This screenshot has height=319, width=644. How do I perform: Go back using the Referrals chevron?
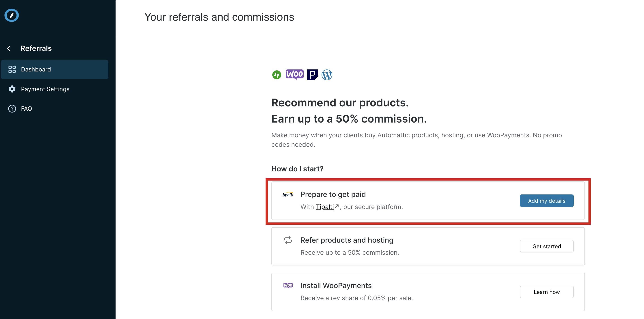(x=9, y=48)
